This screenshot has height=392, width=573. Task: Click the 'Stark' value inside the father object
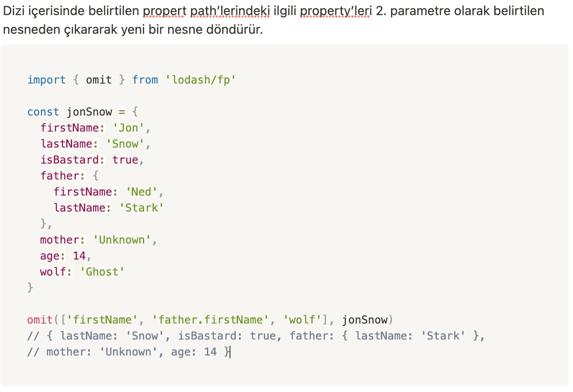point(142,208)
